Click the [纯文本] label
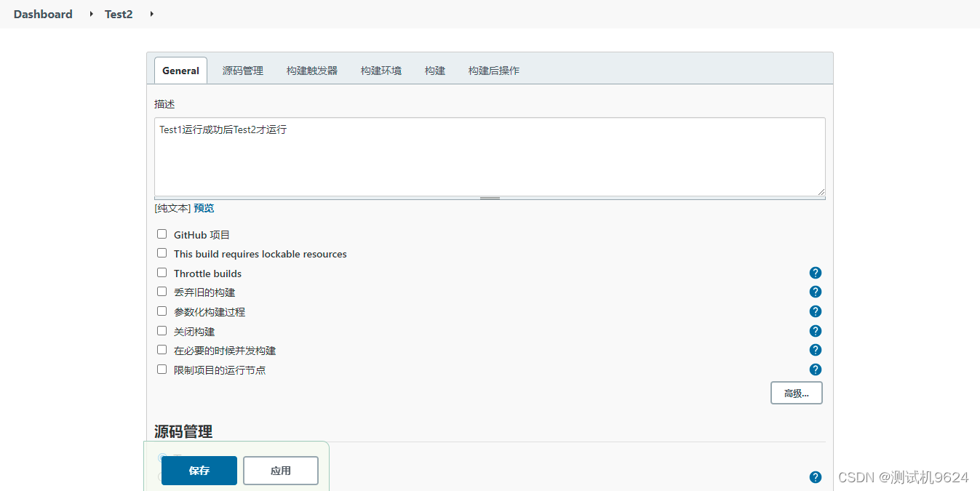 coord(172,208)
